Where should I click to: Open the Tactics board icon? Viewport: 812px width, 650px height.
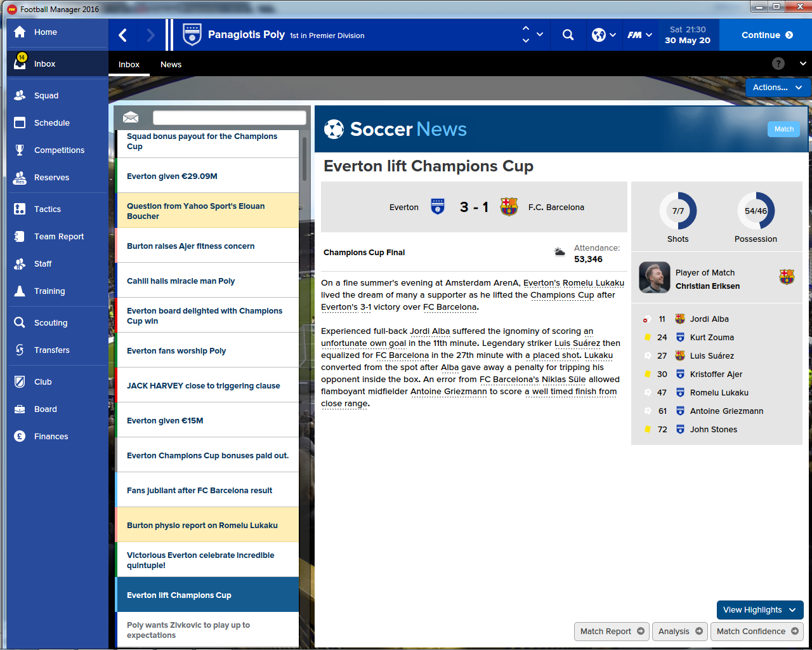tap(20, 209)
